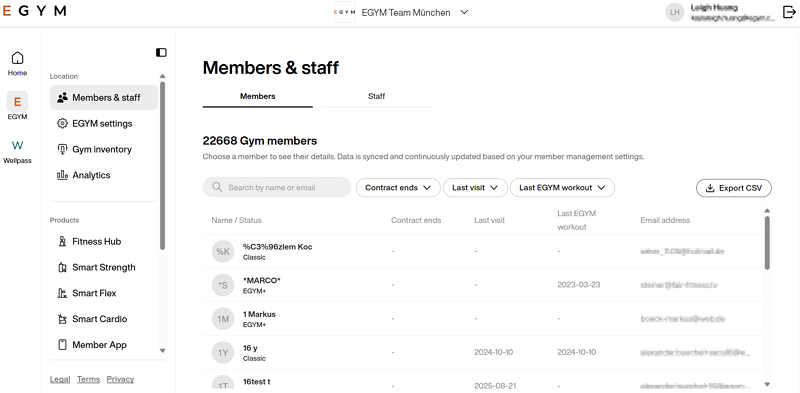Screen dimensions: 800x393
Task: Switch to the Members tab
Action: (x=258, y=96)
